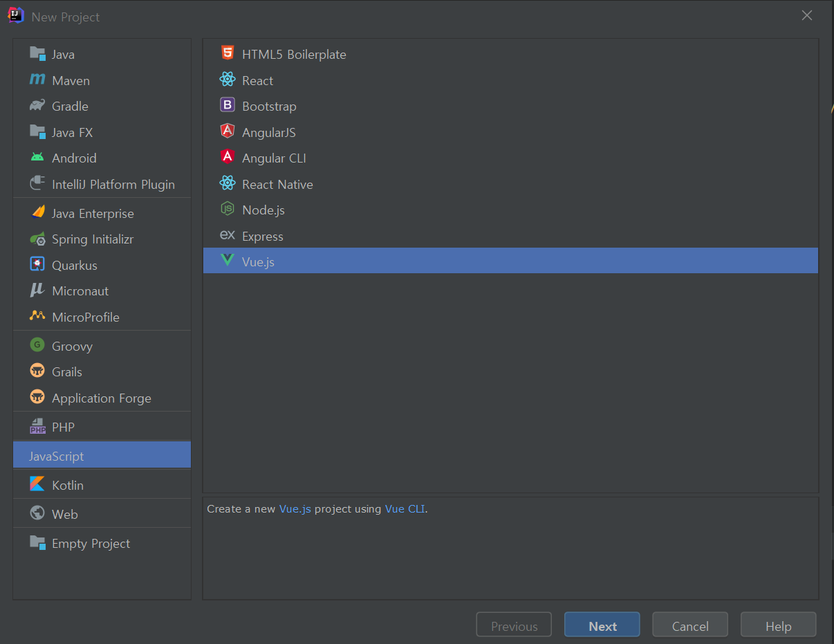Click the Grails icon
Image resolution: width=834 pixels, height=644 pixels.
(37, 371)
